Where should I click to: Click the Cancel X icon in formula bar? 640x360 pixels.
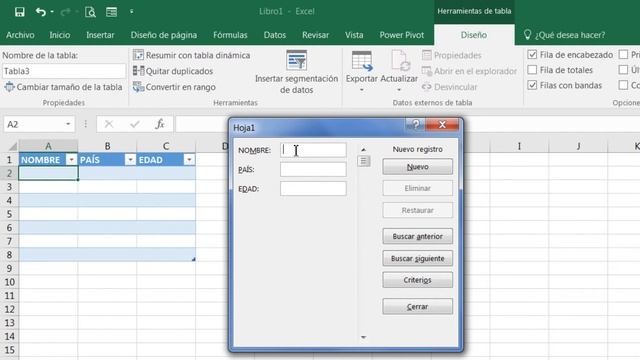click(109, 124)
